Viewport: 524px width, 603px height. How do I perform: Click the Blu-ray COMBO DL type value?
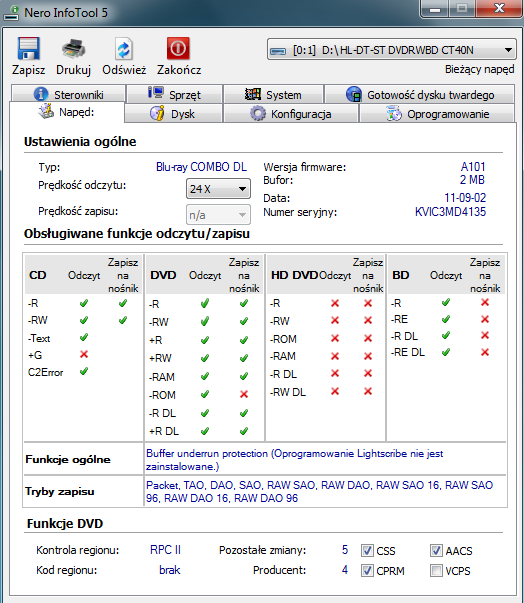click(x=201, y=167)
